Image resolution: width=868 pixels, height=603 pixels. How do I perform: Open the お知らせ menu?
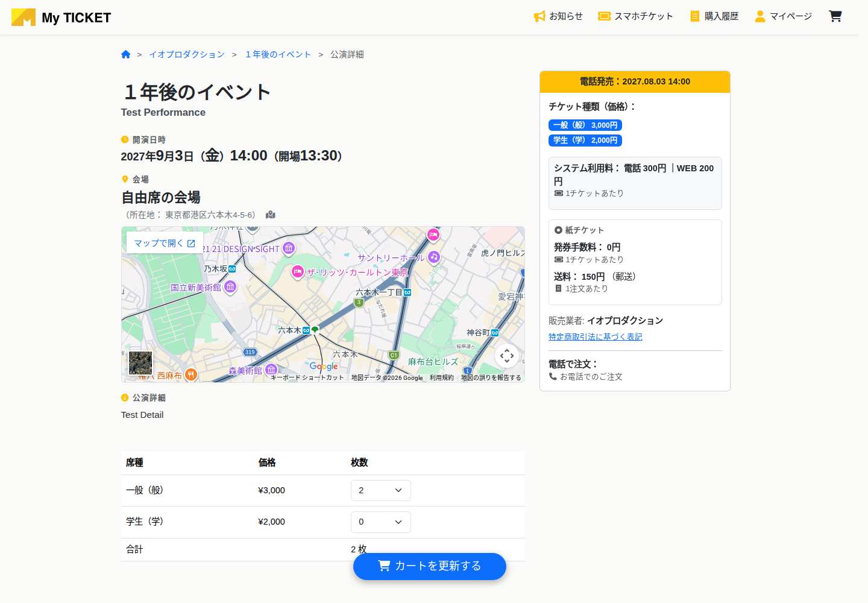[558, 16]
